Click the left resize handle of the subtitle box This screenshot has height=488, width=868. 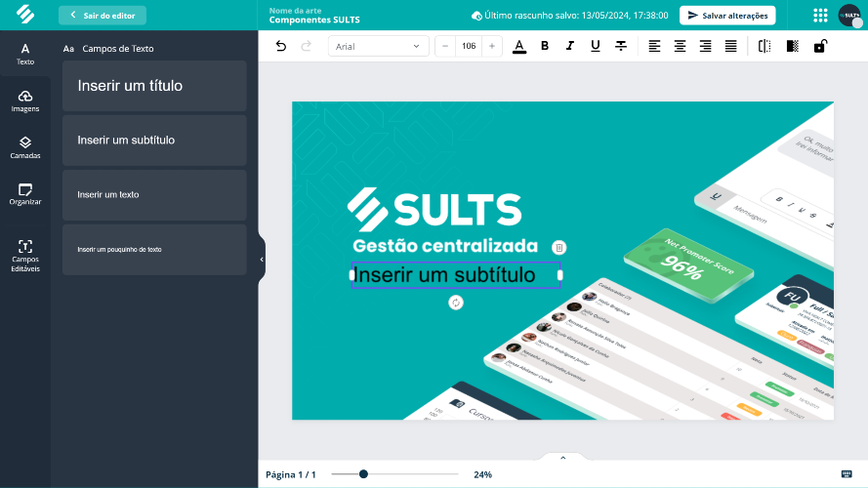click(x=352, y=275)
